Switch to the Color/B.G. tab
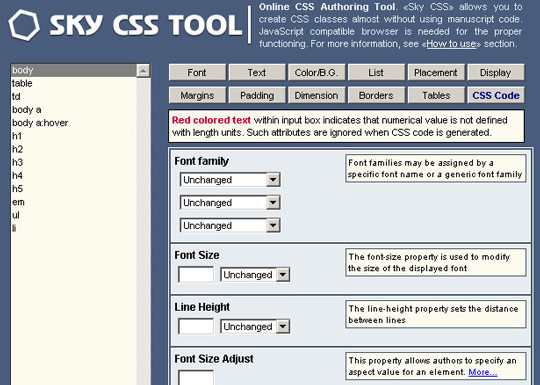 click(316, 73)
